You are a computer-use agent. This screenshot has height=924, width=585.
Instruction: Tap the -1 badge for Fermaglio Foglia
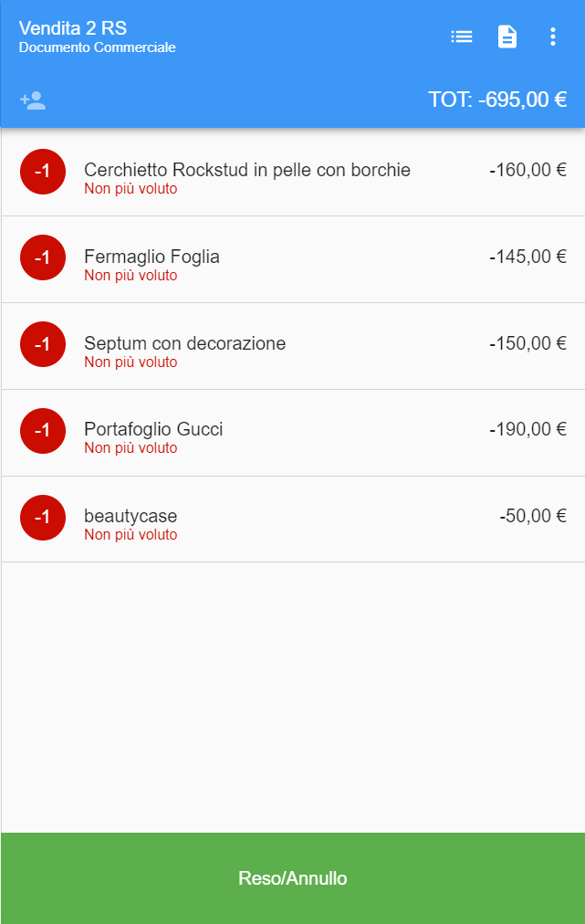[42, 257]
